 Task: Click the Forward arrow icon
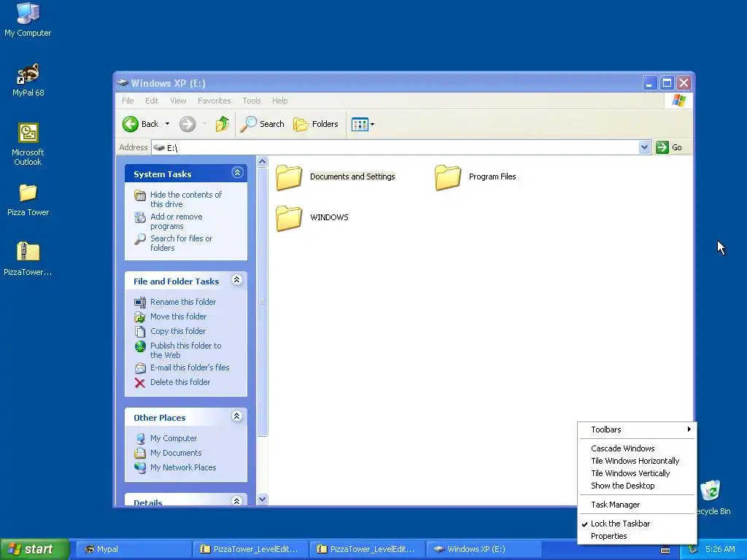pyautogui.click(x=187, y=124)
